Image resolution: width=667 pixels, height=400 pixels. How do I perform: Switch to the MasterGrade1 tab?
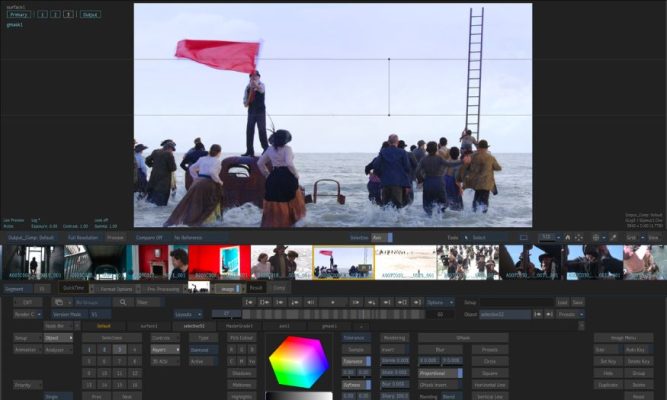tap(239, 325)
